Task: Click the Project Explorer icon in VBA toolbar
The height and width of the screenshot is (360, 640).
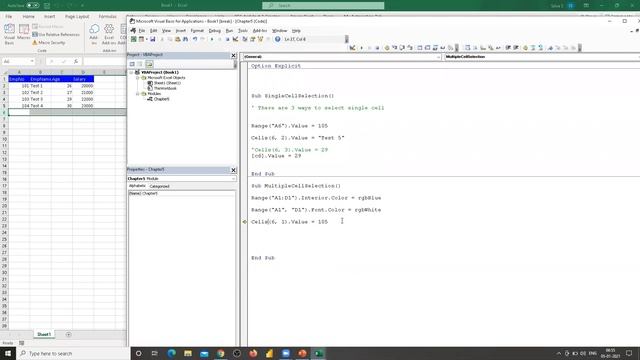Action: point(245,39)
